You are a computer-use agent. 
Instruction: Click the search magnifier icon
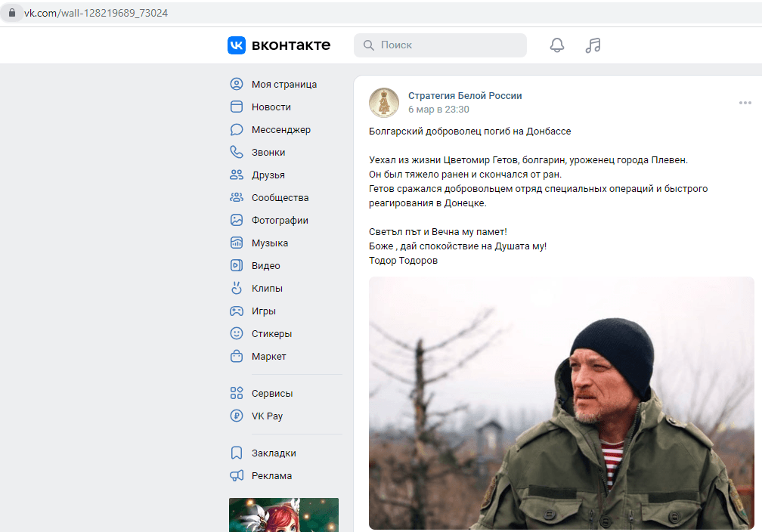pyautogui.click(x=369, y=45)
